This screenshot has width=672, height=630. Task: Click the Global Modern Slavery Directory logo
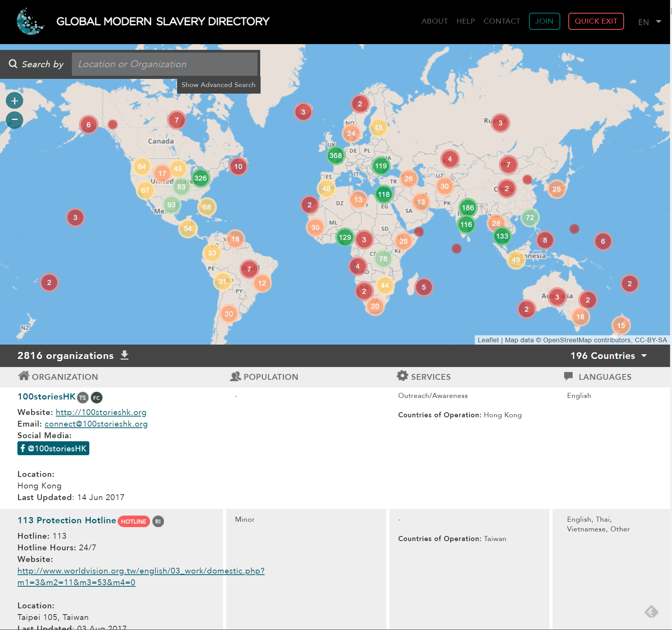30,22
